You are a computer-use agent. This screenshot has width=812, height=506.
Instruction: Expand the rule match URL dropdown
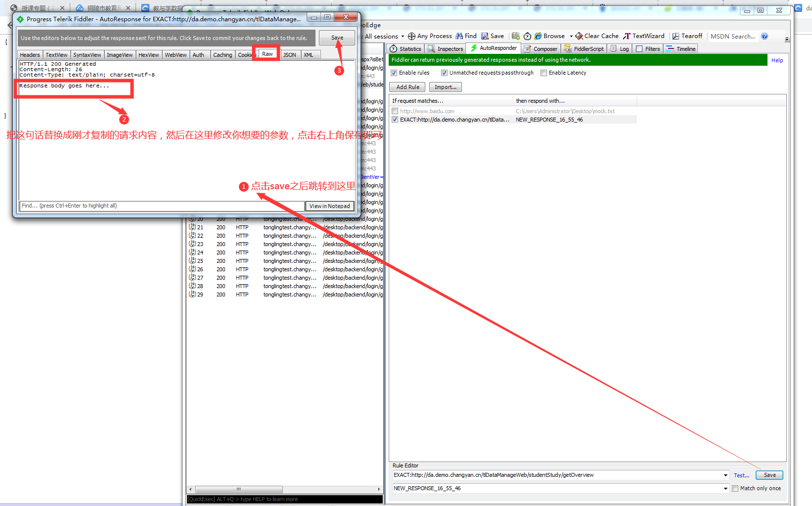(725, 475)
